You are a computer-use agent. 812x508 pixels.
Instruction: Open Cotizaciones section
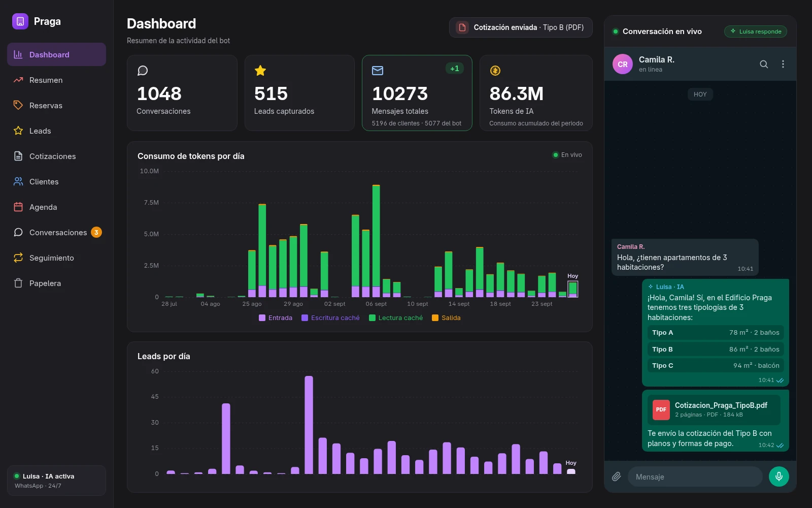pos(56,156)
